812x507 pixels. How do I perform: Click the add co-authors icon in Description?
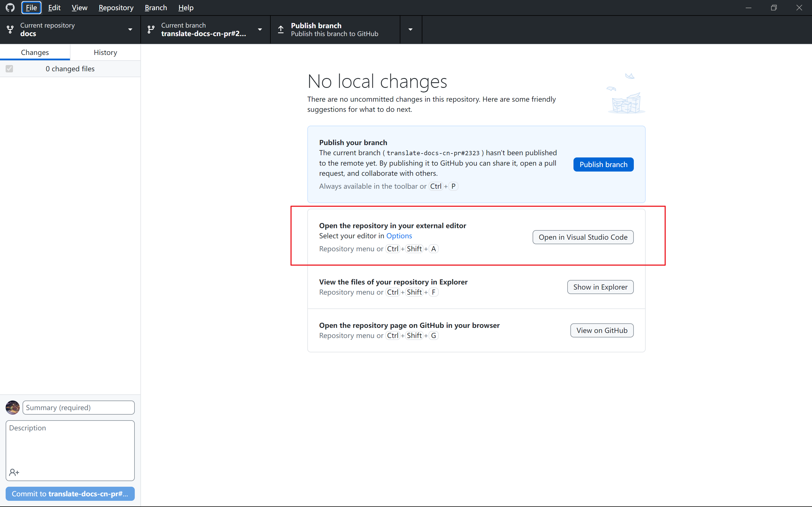coord(14,472)
